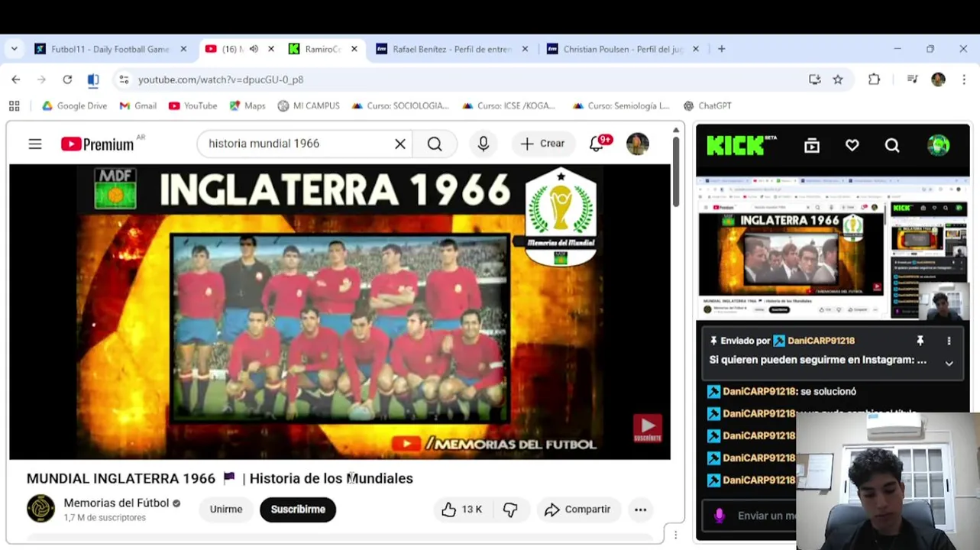
Task: Expand the pinned message chevron
Action: [949, 364]
